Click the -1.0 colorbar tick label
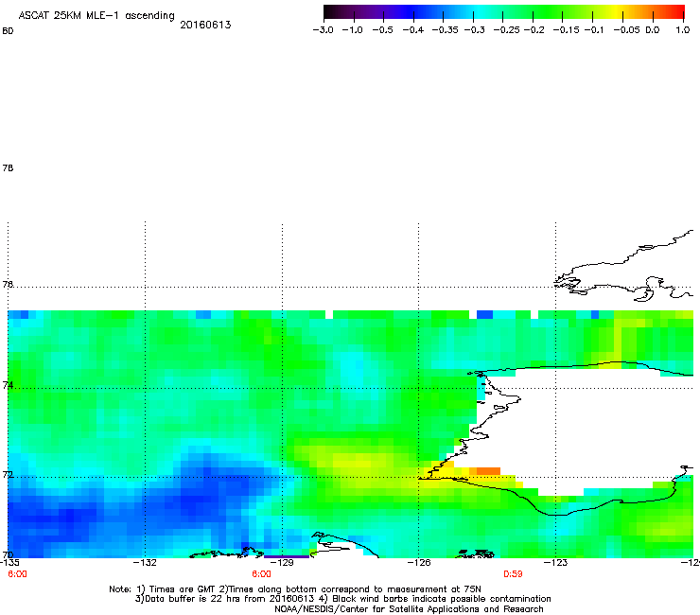This screenshot has width=700, height=615. pos(352,30)
